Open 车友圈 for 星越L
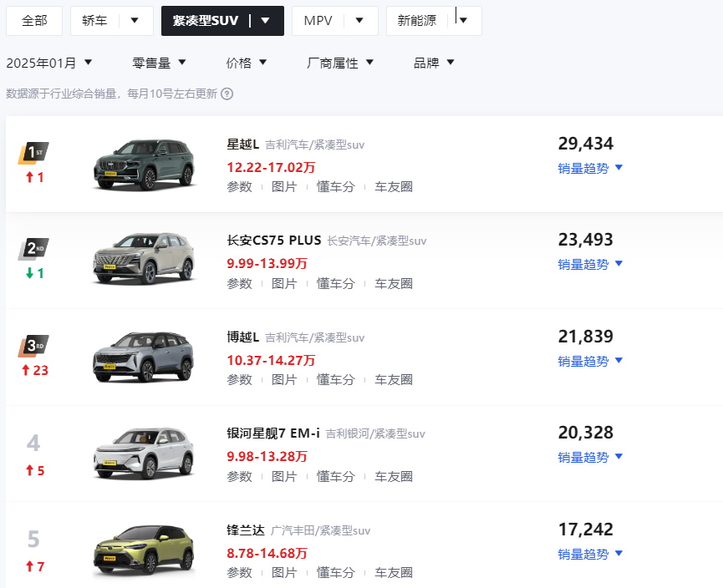This screenshot has height=588, width=723. [394, 186]
